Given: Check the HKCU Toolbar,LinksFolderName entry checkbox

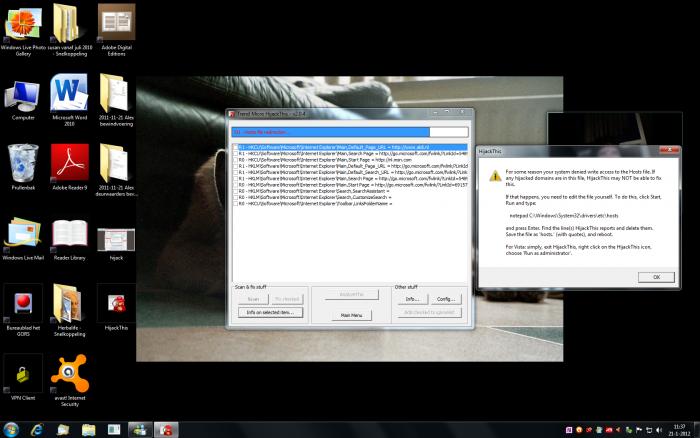Looking at the screenshot, I should pos(235,203).
